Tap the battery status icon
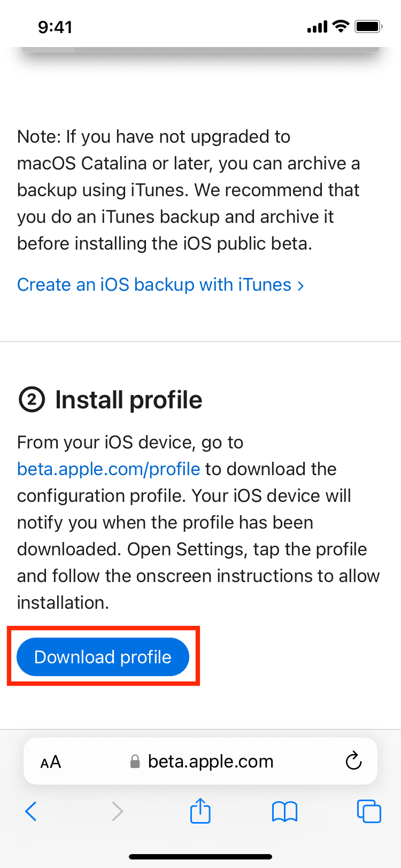 (x=368, y=26)
